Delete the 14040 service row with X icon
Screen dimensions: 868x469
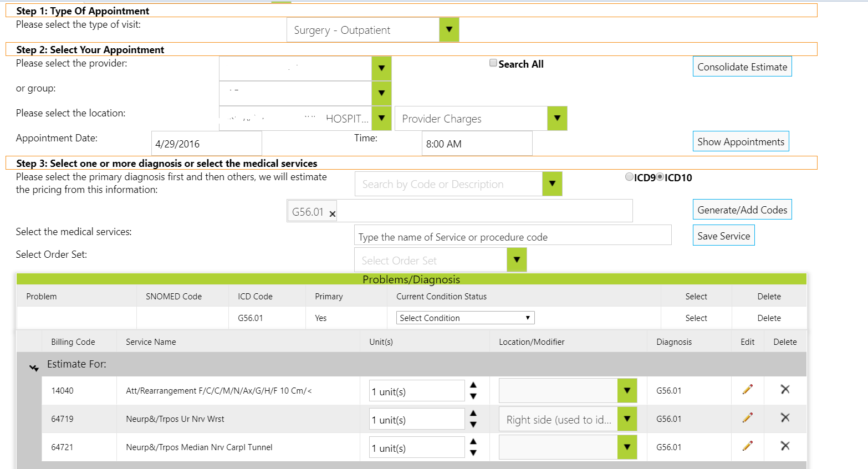(785, 390)
